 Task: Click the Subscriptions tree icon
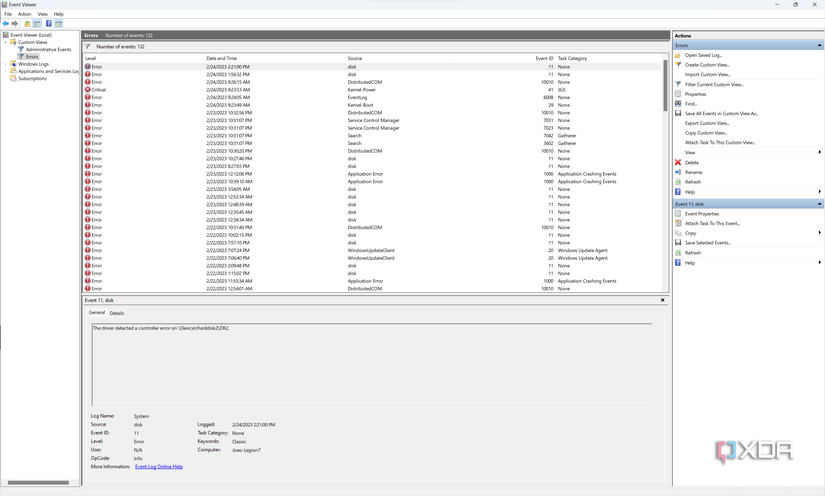click(x=13, y=78)
